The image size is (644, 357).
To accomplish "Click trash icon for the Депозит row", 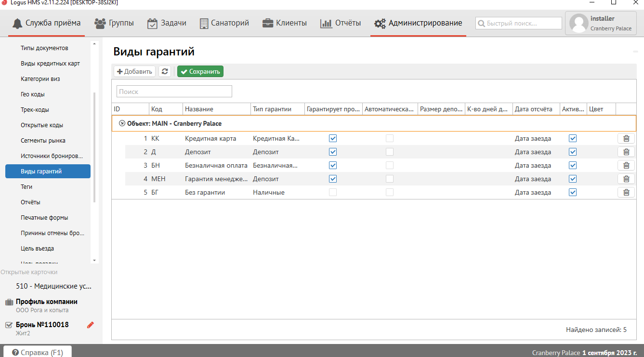I will pyautogui.click(x=626, y=152).
